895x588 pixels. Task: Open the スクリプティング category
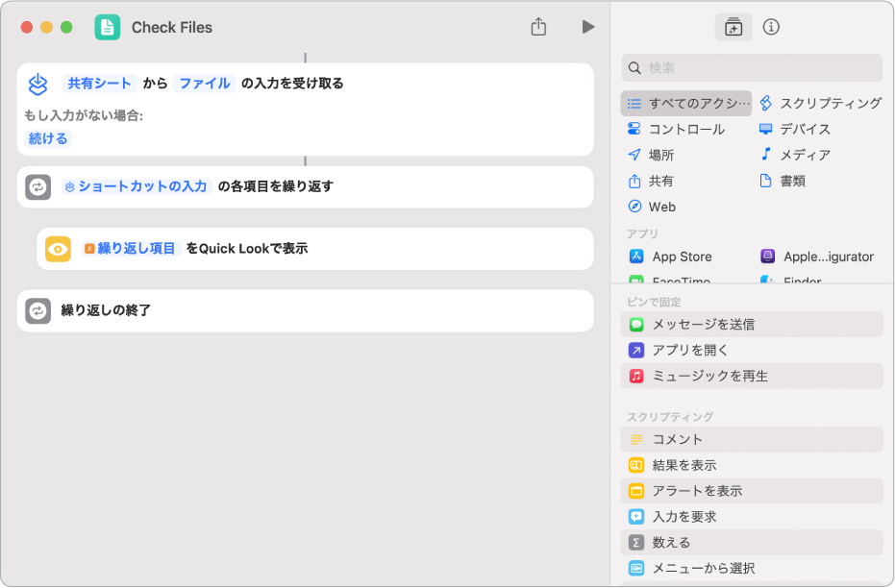820,103
